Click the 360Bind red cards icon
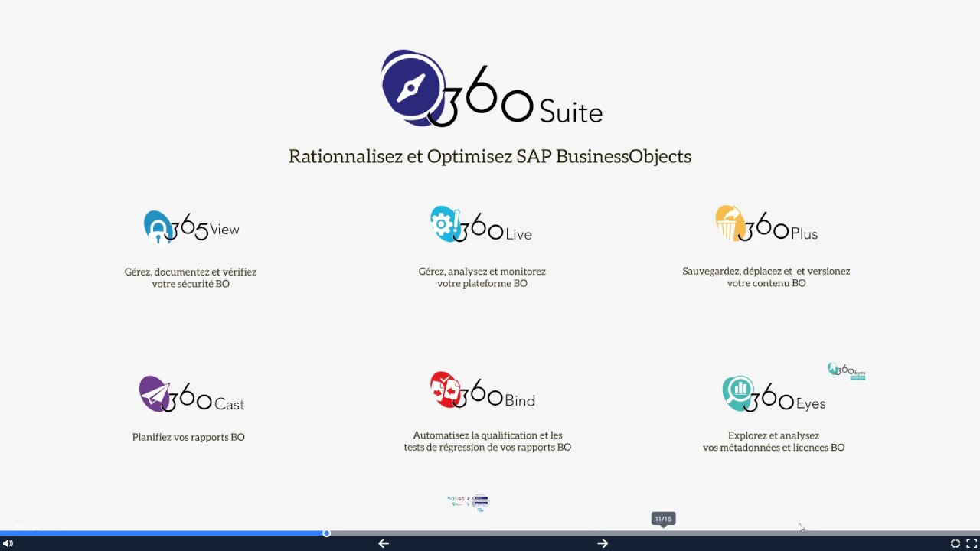This screenshot has width=980, height=551. point(445,390)
